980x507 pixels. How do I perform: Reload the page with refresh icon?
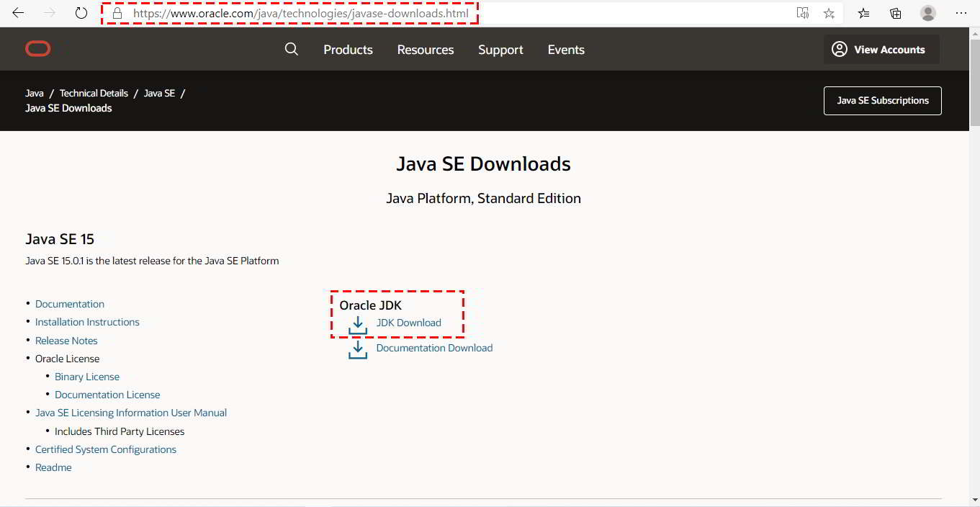[x=81, y=13]
